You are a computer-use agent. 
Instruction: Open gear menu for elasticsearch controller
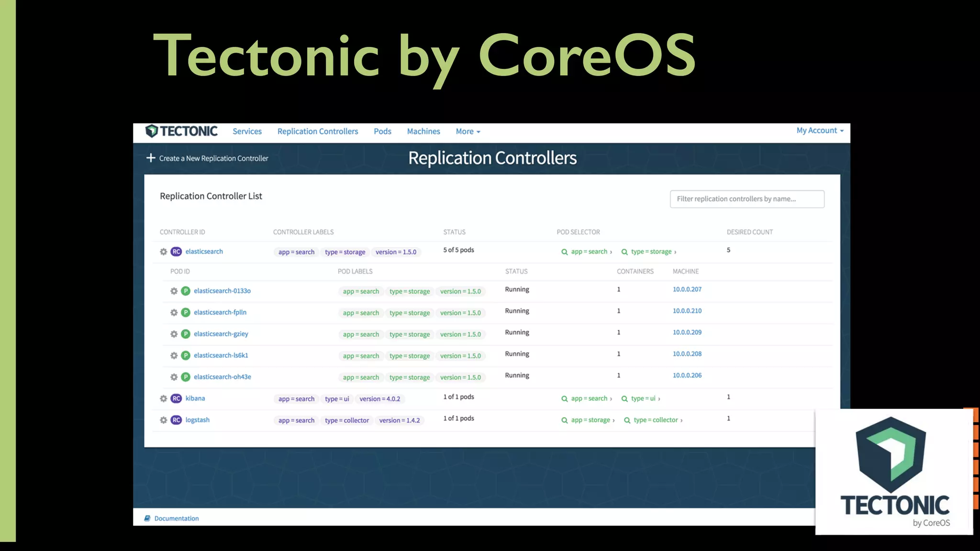click(164, 252)
